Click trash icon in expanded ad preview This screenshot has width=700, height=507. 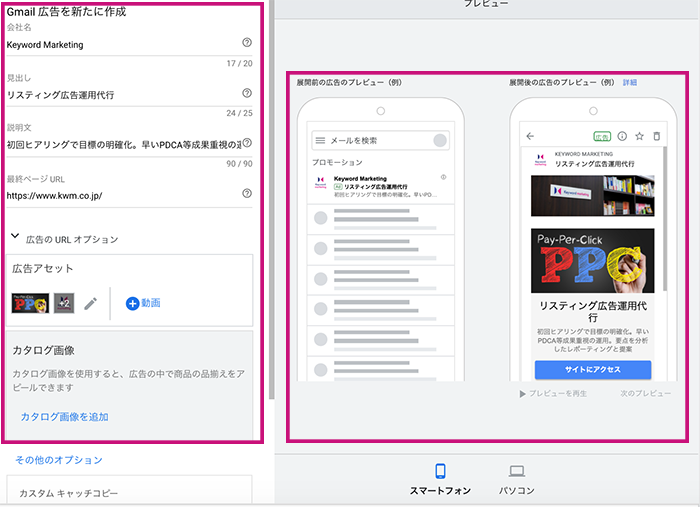click(x=656, y=136)
